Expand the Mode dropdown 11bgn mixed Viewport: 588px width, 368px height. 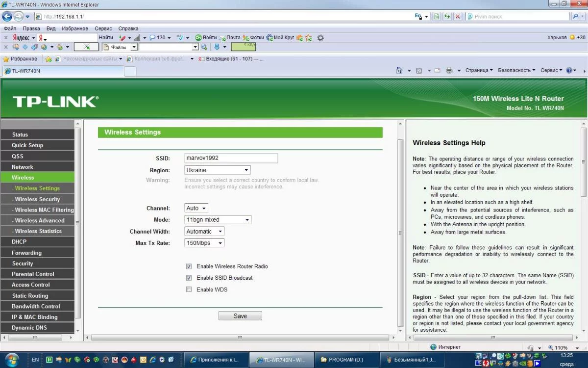(218, 220)
